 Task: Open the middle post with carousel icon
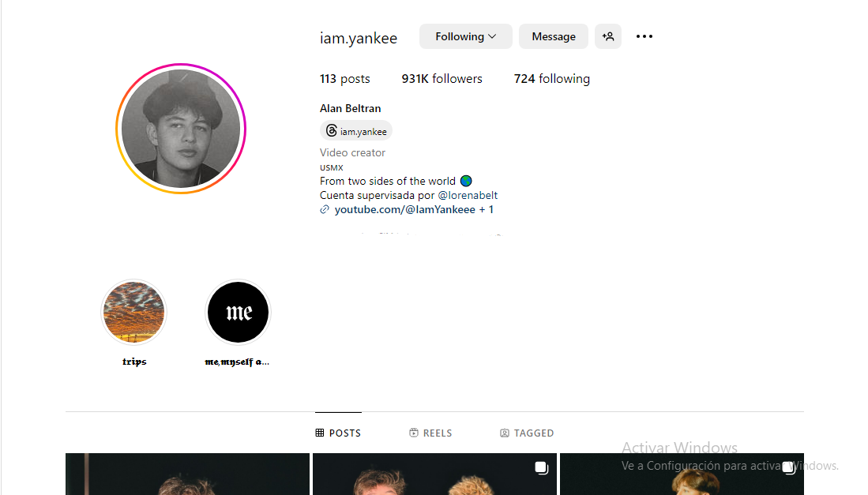[x=434, y=474]
